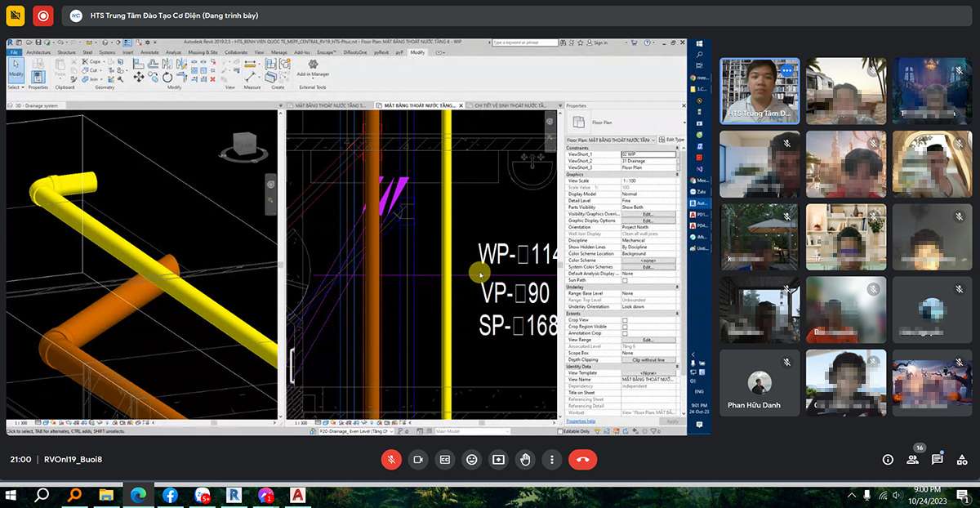Open more options three-dot menu
This screenshot has height=508, width=980.
552,459
